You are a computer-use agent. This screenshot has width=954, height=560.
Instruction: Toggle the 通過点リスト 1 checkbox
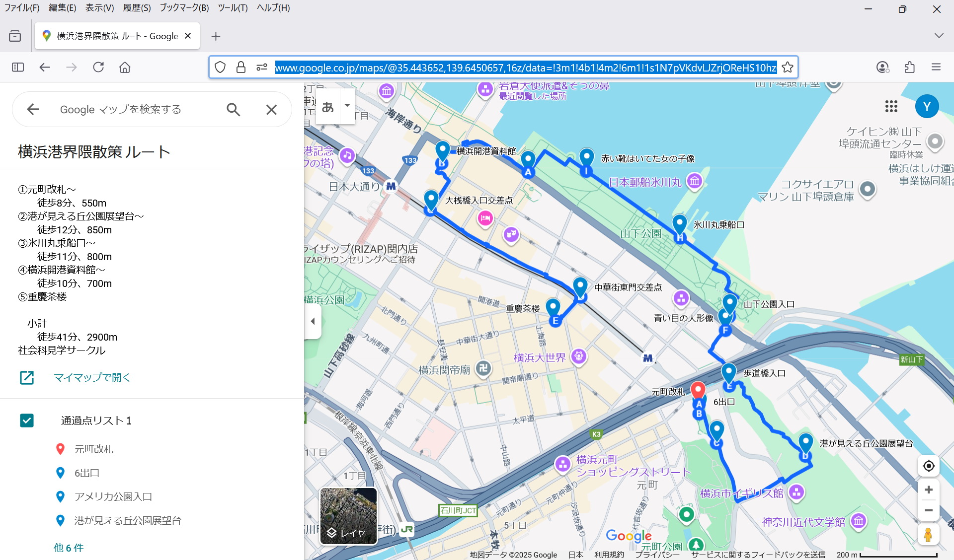point(27,420)
